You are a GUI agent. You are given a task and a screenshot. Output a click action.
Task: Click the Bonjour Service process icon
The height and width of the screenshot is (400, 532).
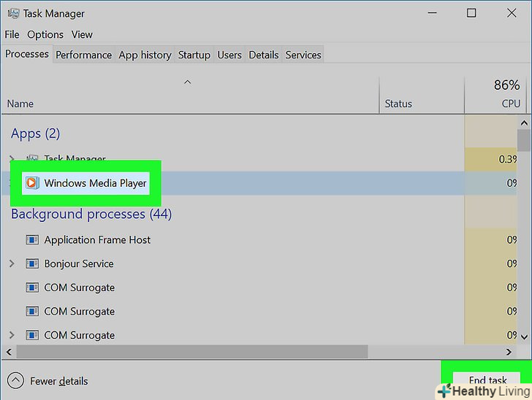[x=32, y=264]
